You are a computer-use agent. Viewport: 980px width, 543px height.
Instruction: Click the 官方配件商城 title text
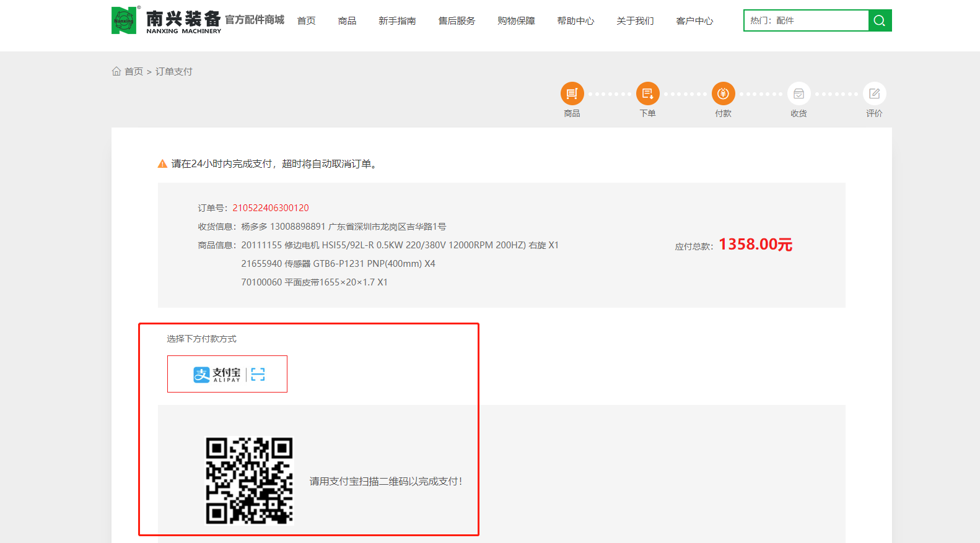point(255,20)
